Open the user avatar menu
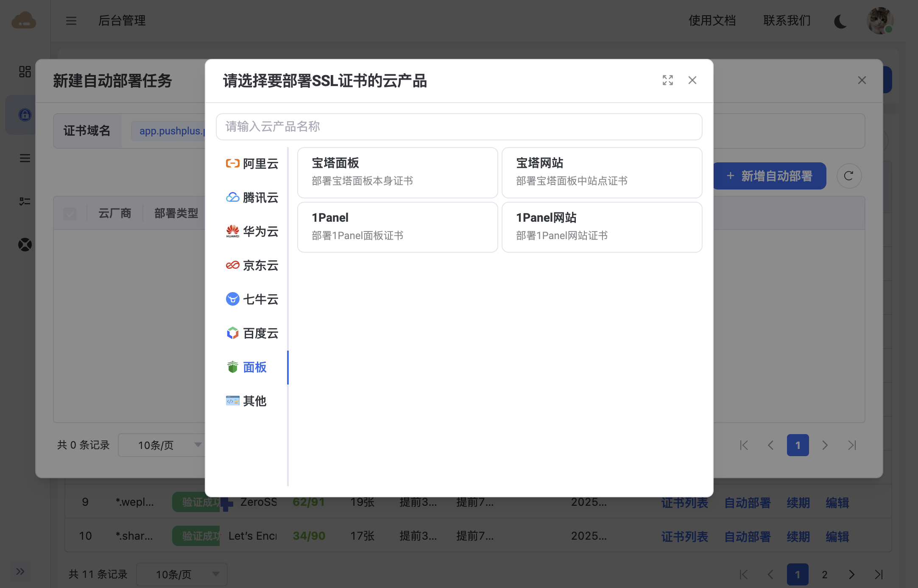918x588 pixels. 880,21
